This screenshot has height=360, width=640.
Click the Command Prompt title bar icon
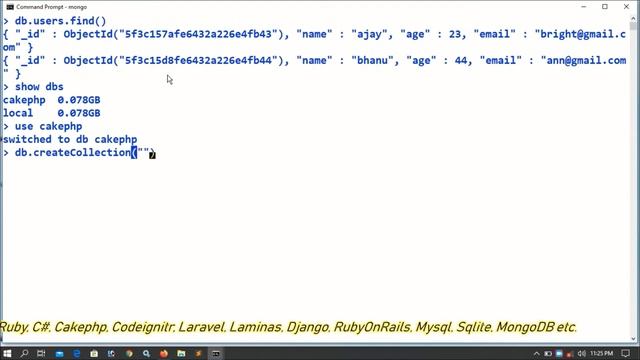click(10, 7)
